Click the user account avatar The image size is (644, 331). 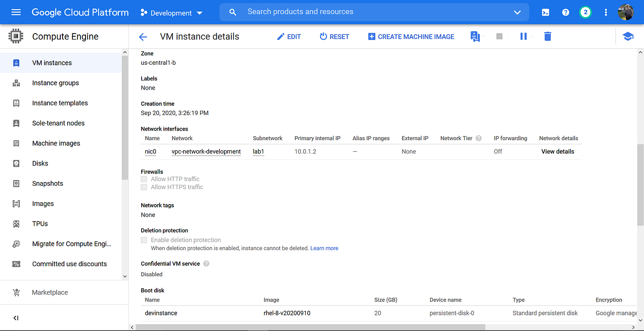pyautogui.click(x=626, y=12)
